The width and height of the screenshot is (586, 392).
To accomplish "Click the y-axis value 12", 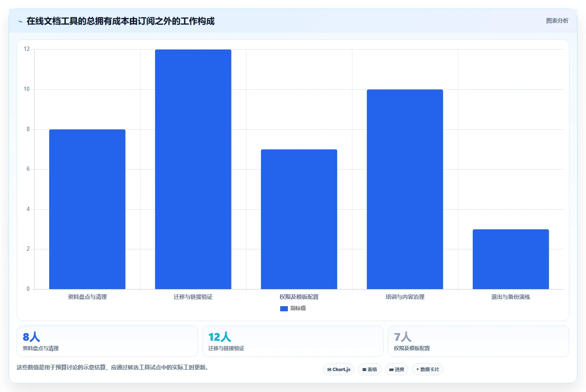I will tap(27, 49).
